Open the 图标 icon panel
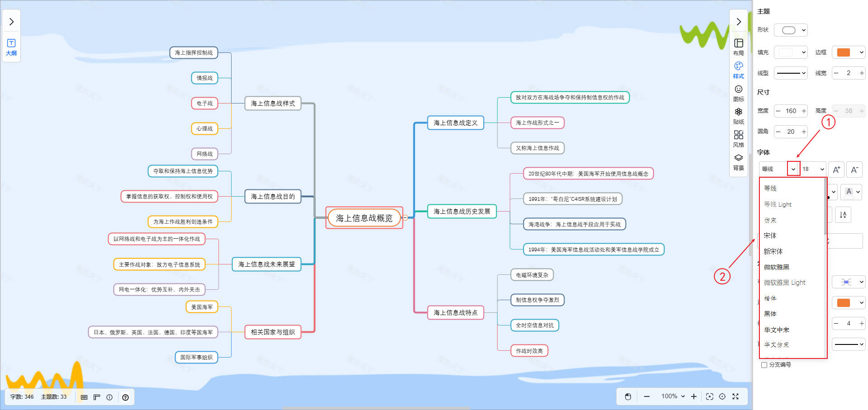This screenshot has height=410, width=868. 738,93
